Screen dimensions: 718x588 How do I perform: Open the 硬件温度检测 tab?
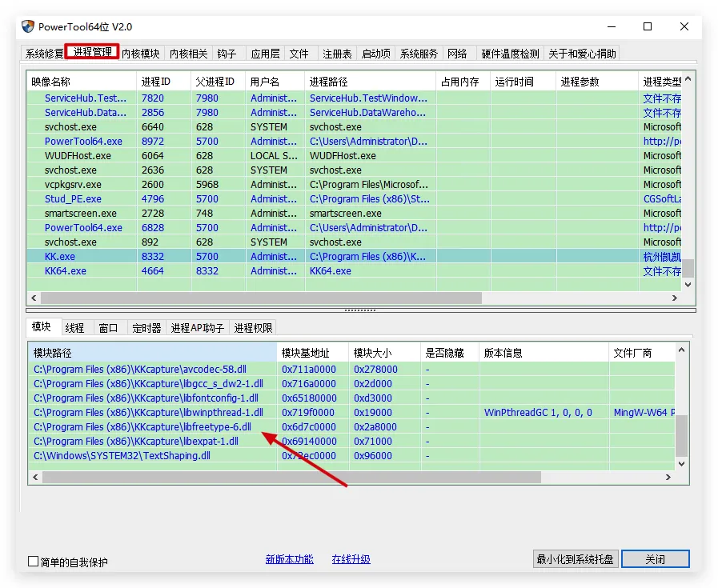point(510,54)
